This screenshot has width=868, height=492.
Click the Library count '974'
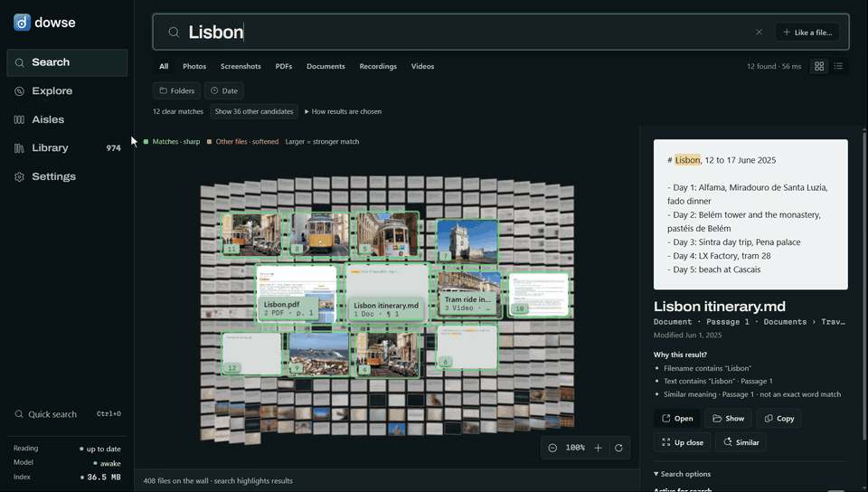[x=114, y=147]
